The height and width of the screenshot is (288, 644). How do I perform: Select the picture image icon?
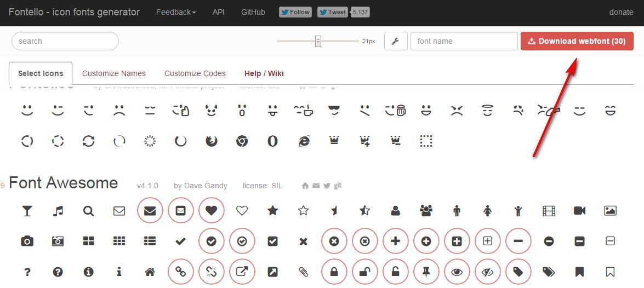pyautogui.click(x=611, y=211)
